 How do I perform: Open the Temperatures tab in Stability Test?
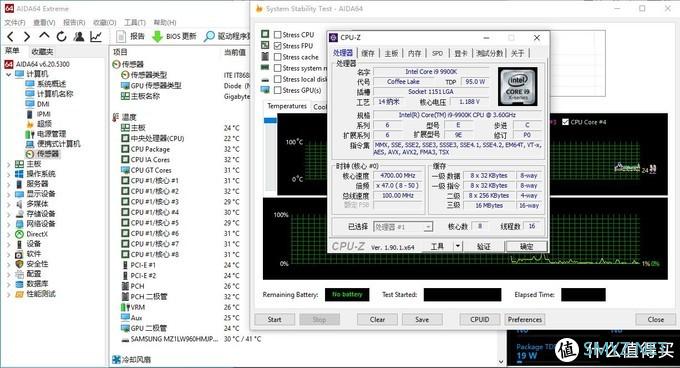click(287, 106)
